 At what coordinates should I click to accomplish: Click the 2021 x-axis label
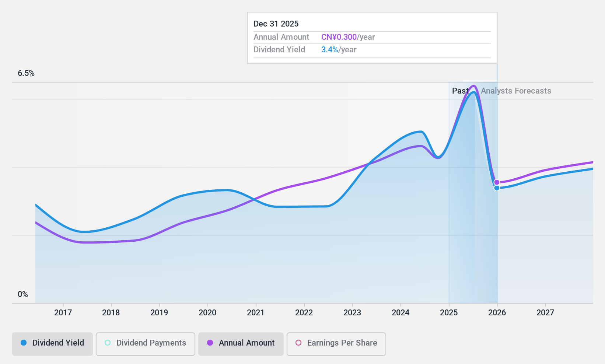[x=256, y=313]
